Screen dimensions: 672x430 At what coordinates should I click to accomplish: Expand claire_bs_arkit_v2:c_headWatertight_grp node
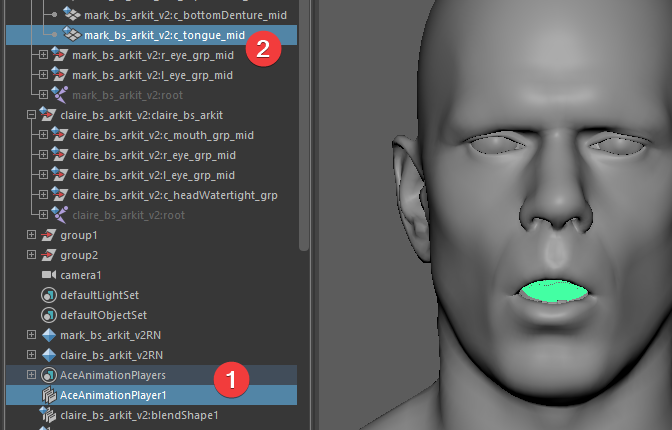point(43,195)
